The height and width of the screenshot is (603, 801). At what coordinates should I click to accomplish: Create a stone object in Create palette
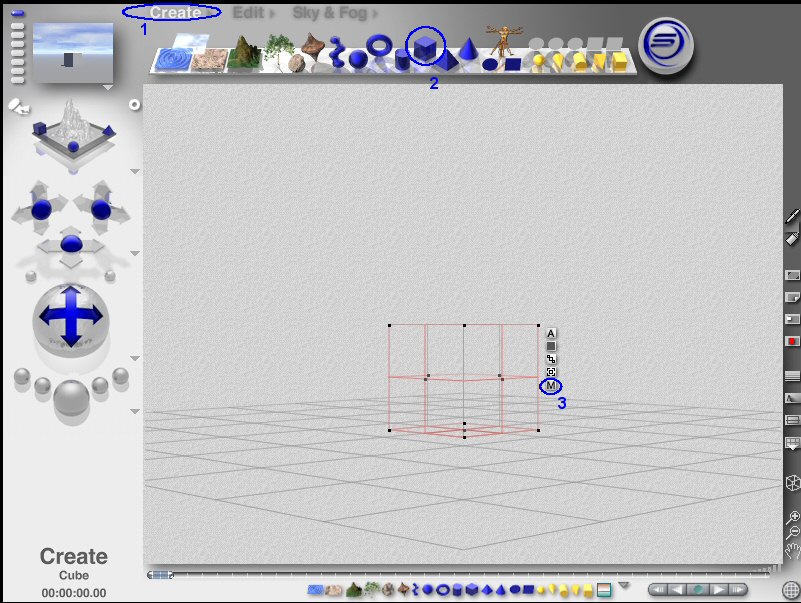click(x=296, y=63)
